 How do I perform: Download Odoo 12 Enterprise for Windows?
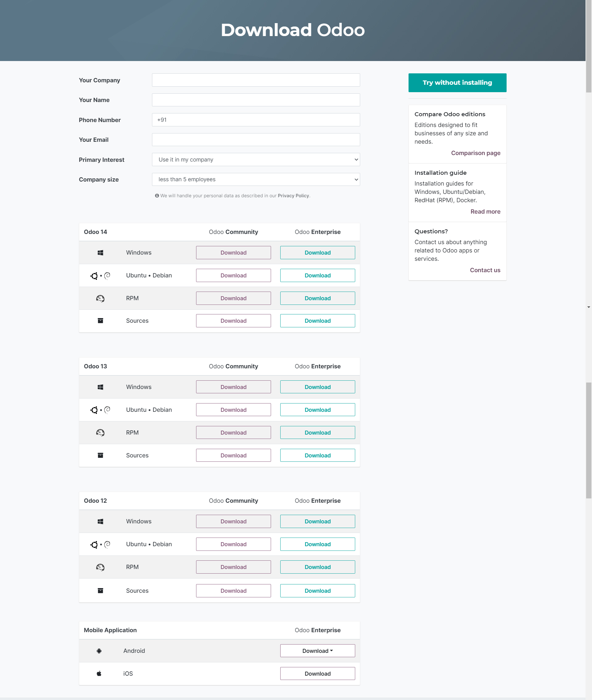(318, 522)
